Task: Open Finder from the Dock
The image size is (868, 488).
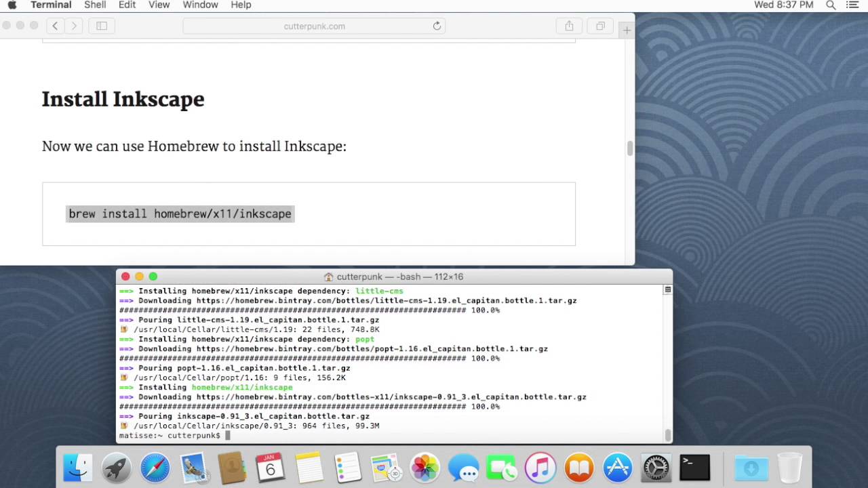Action: point(78,468)
